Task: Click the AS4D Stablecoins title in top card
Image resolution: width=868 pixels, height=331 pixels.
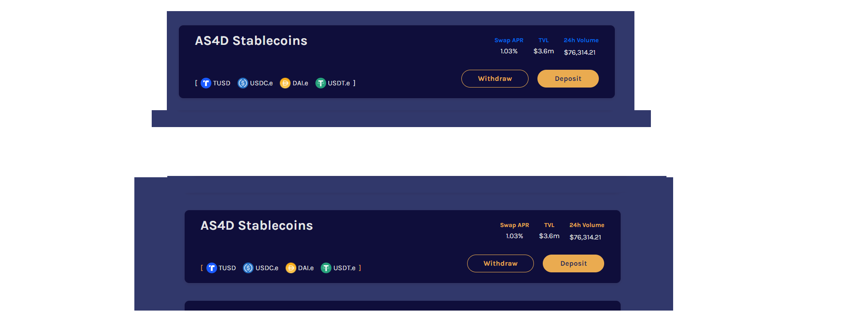Action: (250, 40)
